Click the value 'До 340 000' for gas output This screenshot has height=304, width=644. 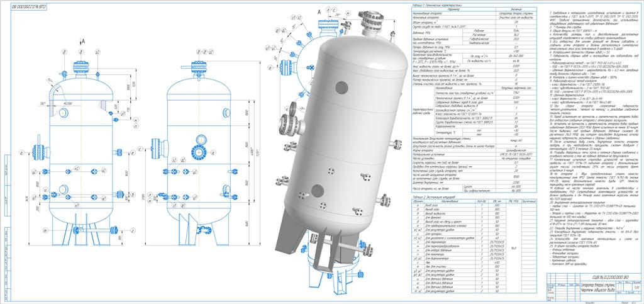(x=516, y=56)
